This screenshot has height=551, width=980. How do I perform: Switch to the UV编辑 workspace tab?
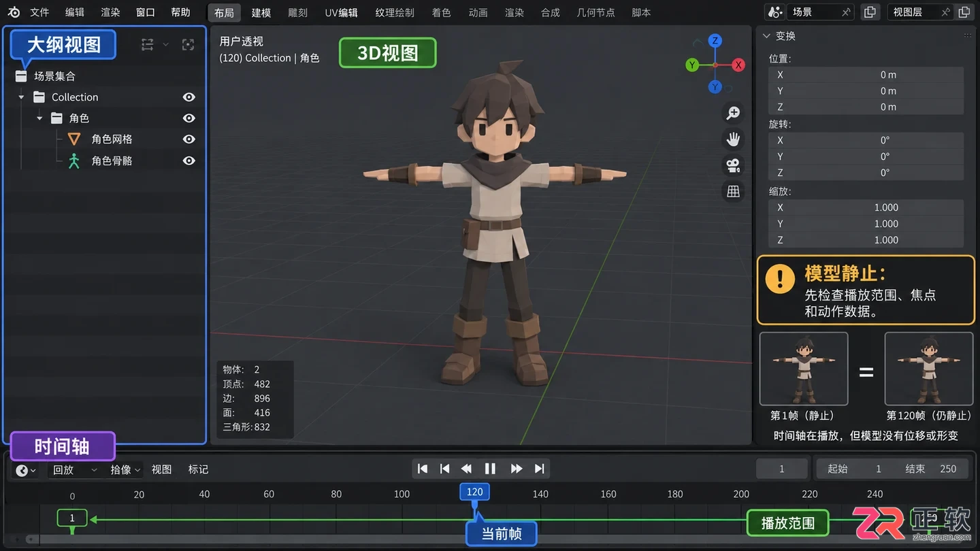coord(341,12)
